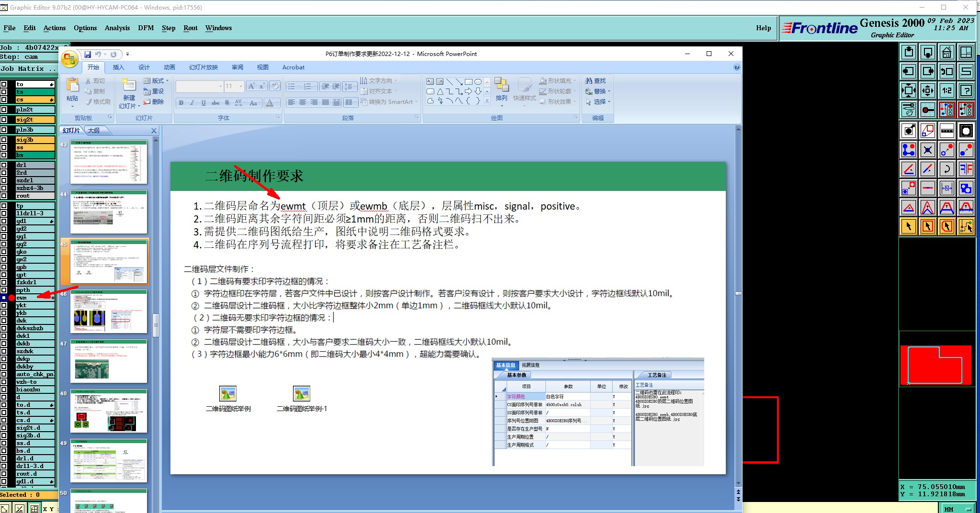
Task: Open the font size dropdown showing 11
Action: [x=241, y=86]
